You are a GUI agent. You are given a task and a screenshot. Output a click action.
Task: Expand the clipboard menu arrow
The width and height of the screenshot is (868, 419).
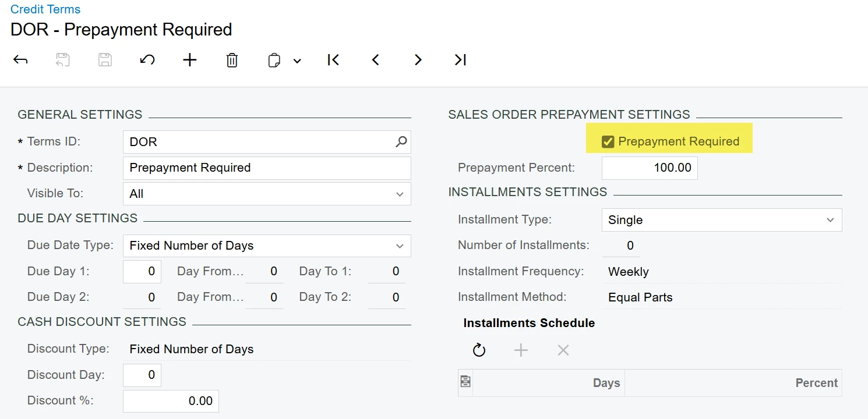tap(297, 61)
